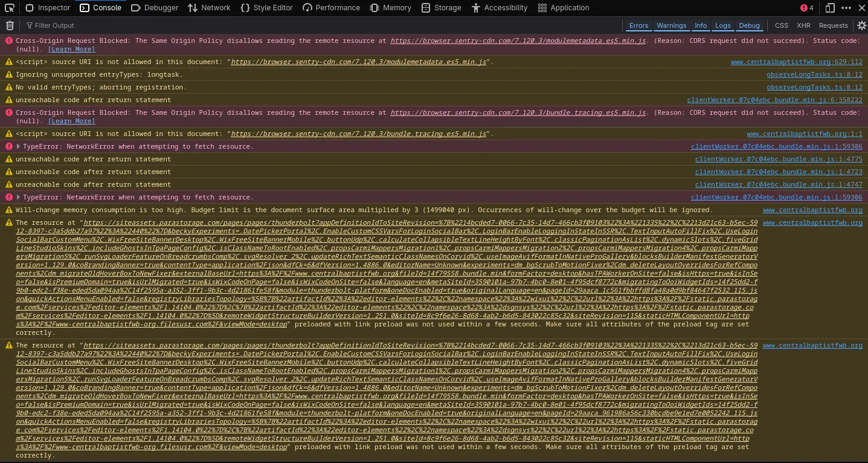
Task: Click the www.centralbaptistfwb.org source link
Action: click(x=812, y=210)
